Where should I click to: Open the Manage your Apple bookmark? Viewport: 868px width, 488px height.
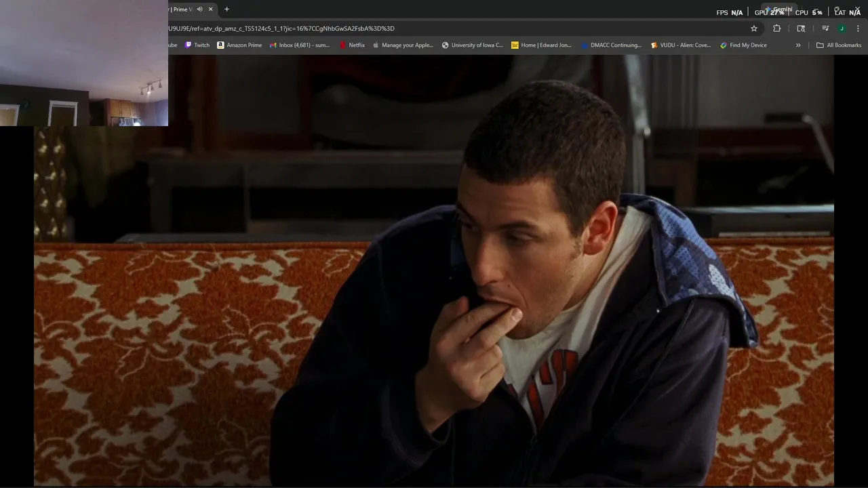point(403,45)
